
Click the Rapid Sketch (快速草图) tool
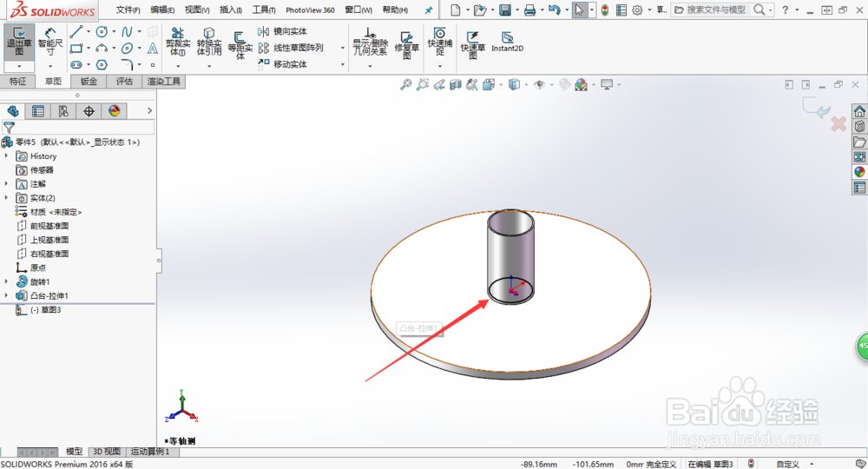pyautogui.click(x=473, y=45)
